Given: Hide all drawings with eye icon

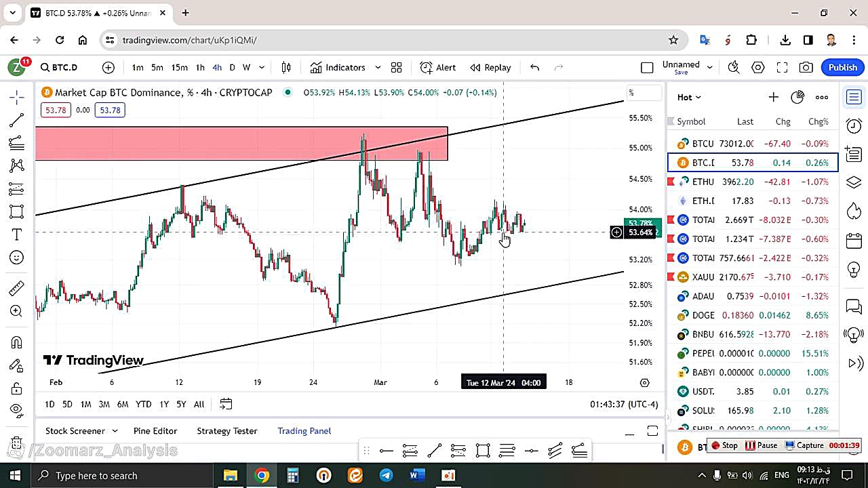Looking at the screenshot, I should click(x=17, y=409).
